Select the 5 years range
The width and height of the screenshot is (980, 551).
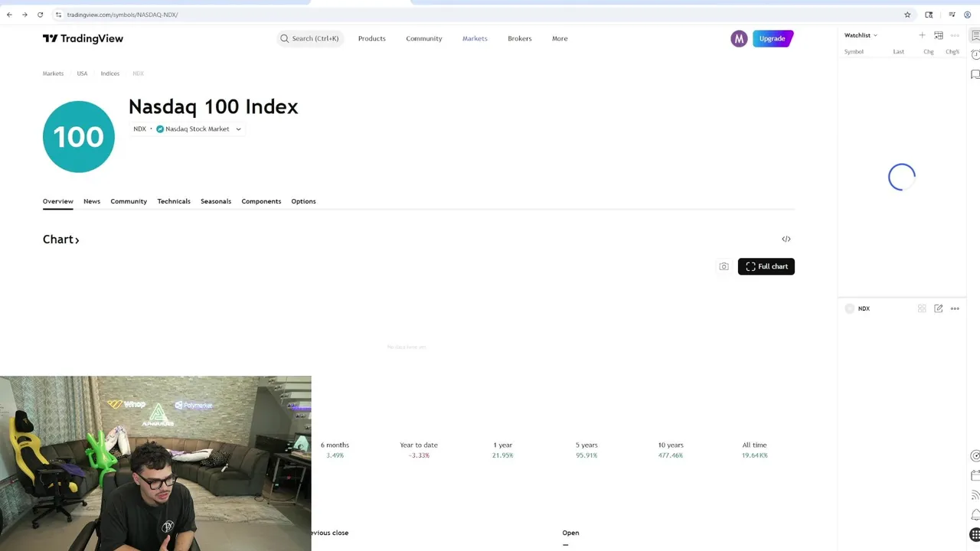click(x=586, y=450)
